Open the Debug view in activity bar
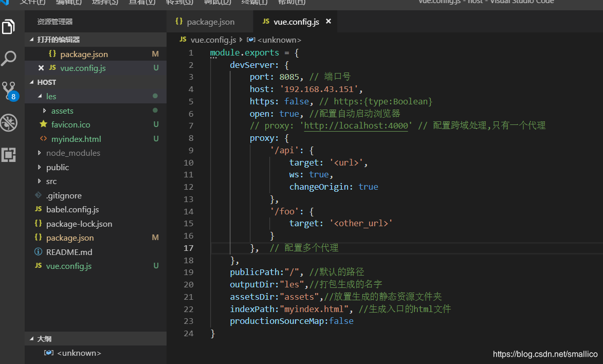This screenshot has height=364, width=603. point(8,123)
